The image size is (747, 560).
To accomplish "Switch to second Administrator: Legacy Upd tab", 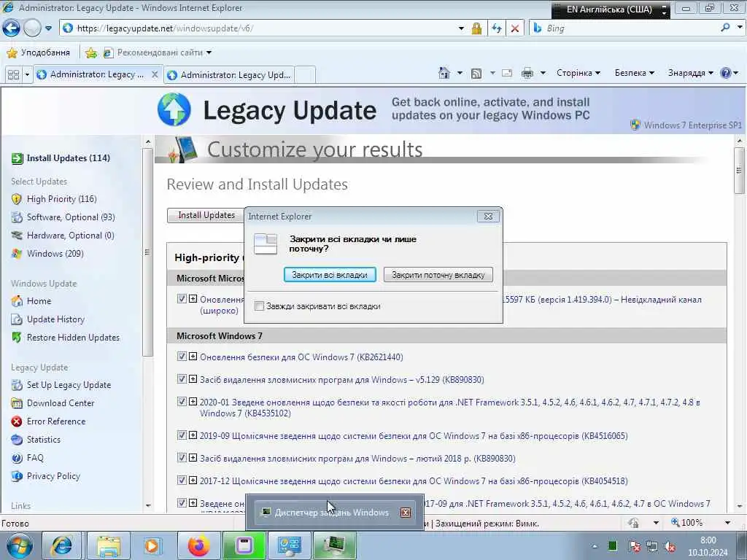I will [228, 75].
